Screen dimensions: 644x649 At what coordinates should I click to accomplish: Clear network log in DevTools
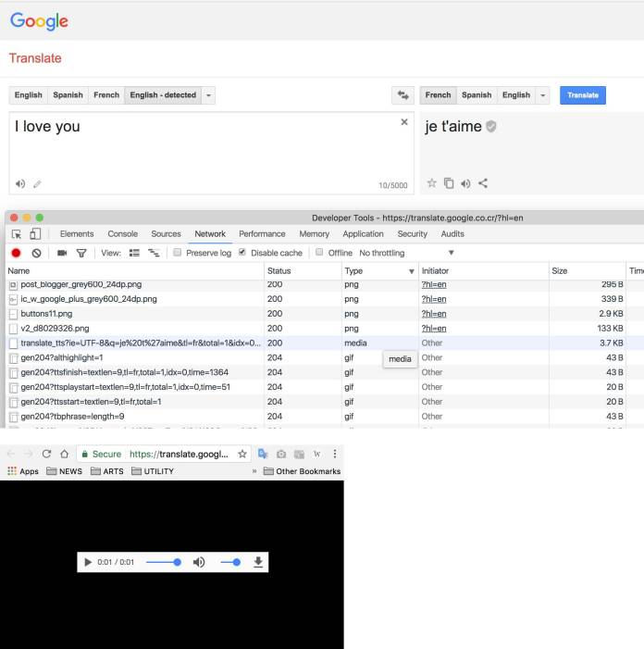[36, 253]
